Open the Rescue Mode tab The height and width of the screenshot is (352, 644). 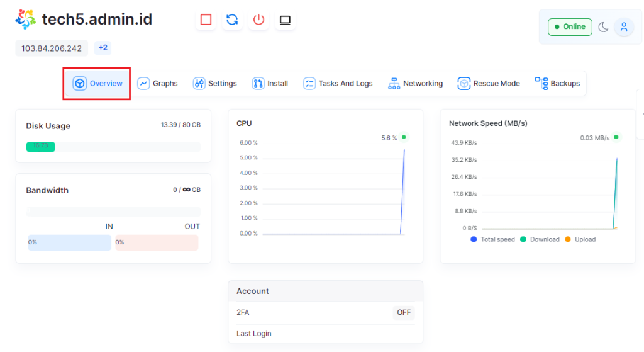click(x=489, y=84)
